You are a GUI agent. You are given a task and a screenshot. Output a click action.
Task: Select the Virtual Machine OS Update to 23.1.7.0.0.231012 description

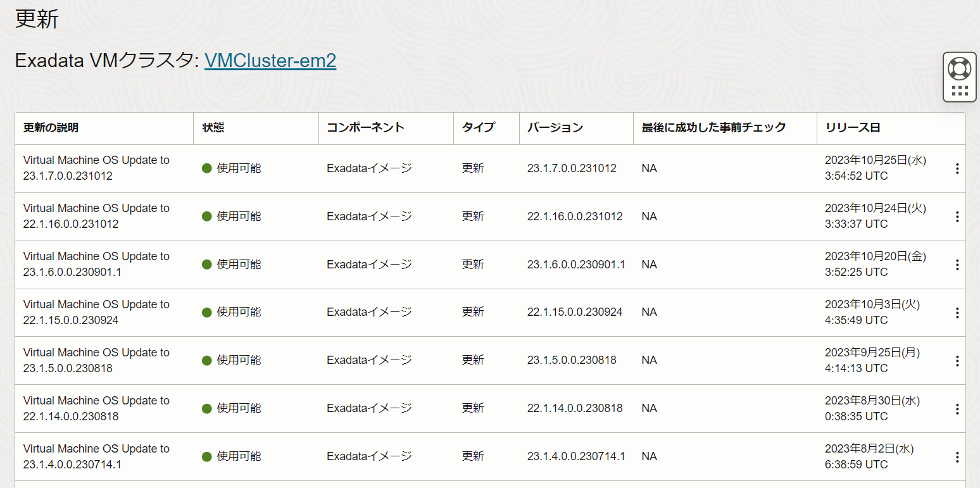pos(96,168)
